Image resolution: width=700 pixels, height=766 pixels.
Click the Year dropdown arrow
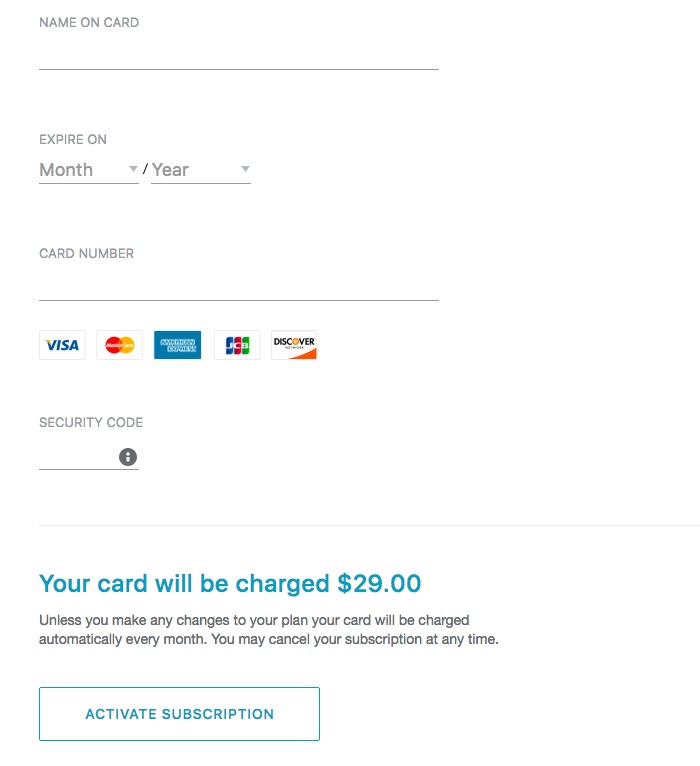point(245,169)
